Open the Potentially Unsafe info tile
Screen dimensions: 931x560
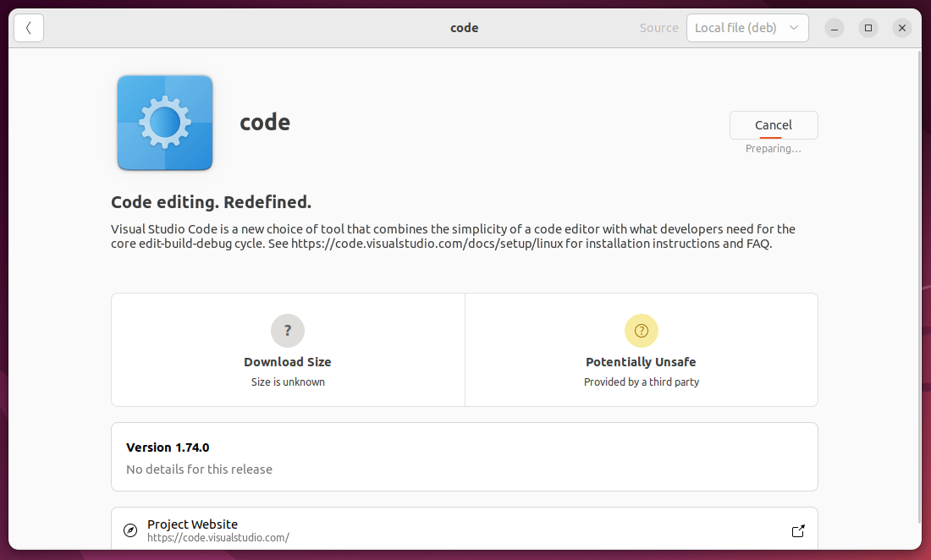click(642, 349)
